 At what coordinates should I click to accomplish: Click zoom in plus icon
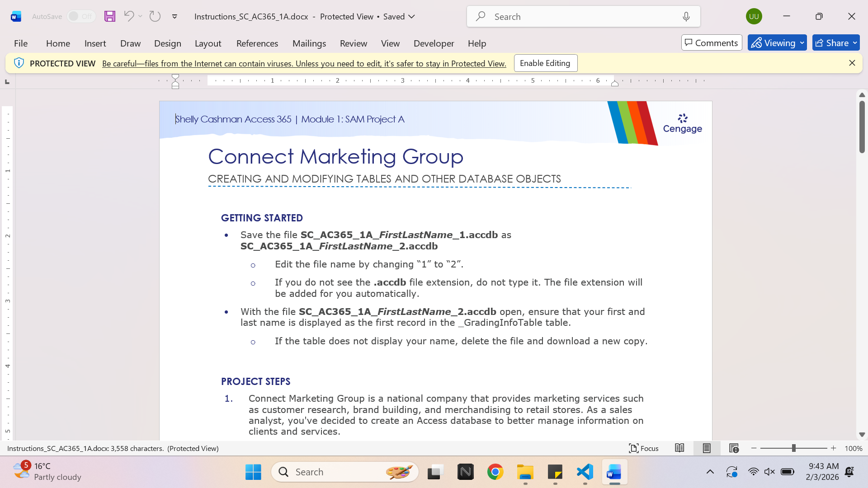click(x=834, y=448)
